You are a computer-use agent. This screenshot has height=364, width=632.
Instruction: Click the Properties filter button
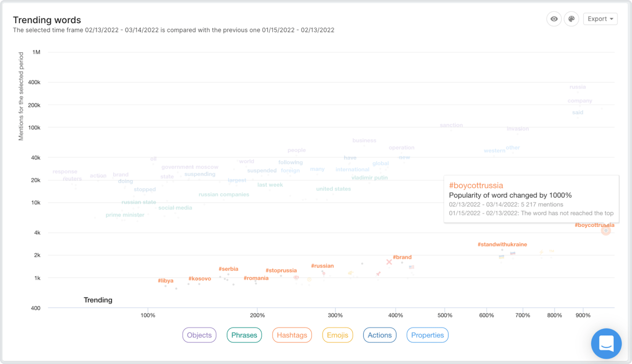coord(427,335)
